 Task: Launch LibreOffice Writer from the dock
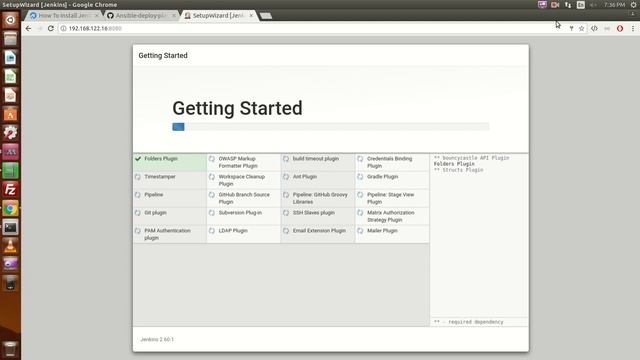click(x=10, y=58)
